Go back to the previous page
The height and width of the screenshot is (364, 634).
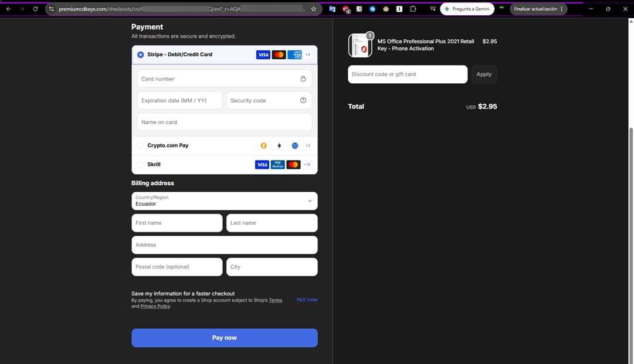8,9
